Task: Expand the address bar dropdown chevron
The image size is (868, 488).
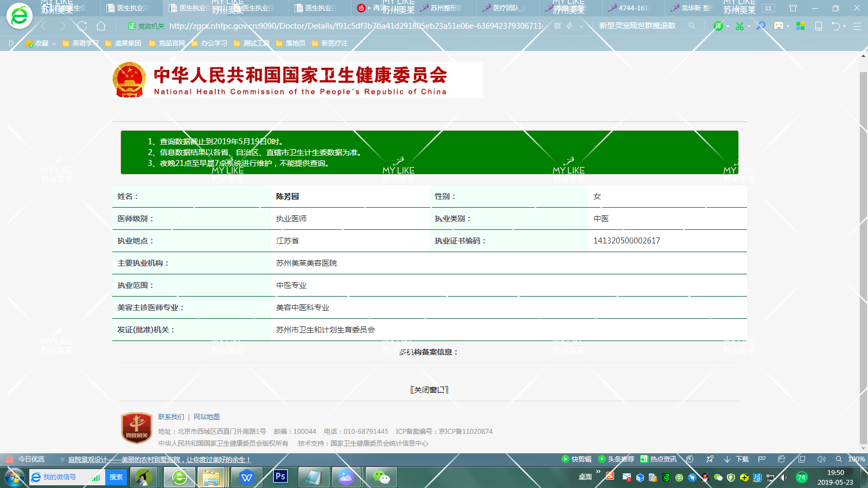Action: click(582, 26)
